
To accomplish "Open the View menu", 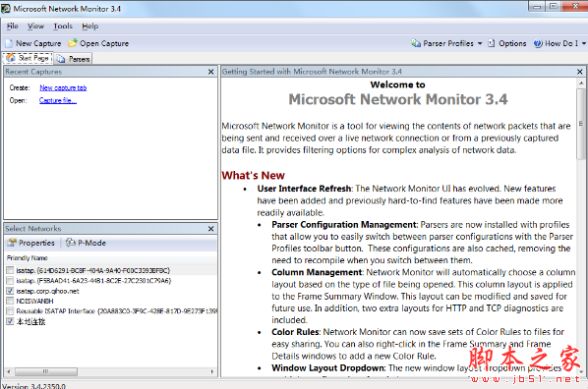I will (35, 27).
